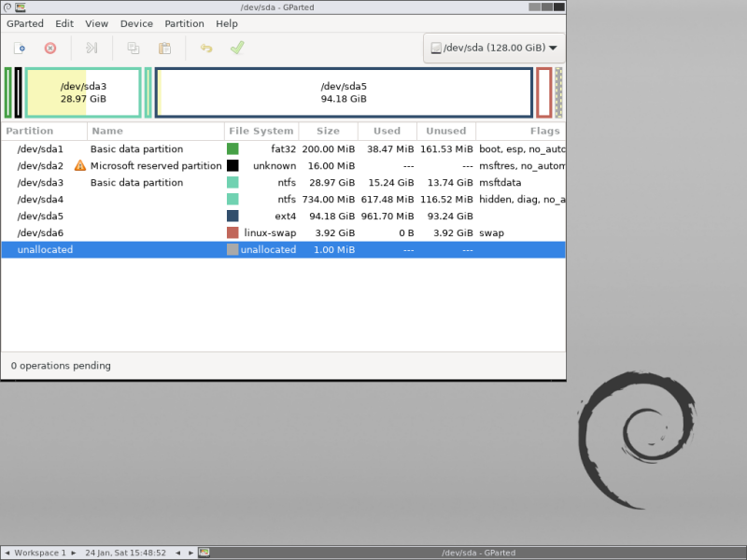Open the View menu
747x560 pixels.
coord(97,24)
